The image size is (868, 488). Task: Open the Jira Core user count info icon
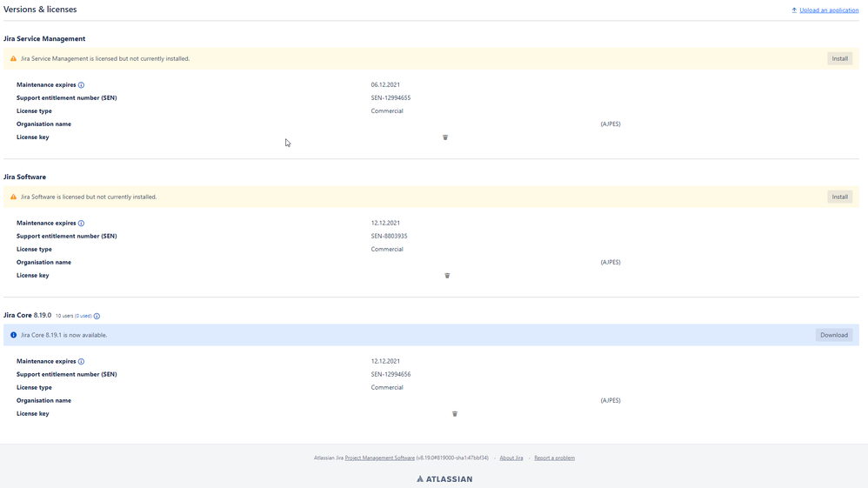click(x=97, y=317)
